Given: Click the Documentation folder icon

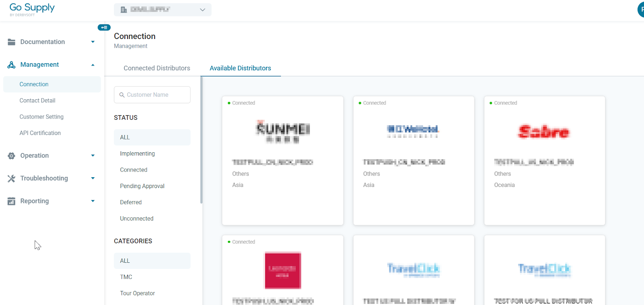Looking at the screenshot, I should pos(11,42).
